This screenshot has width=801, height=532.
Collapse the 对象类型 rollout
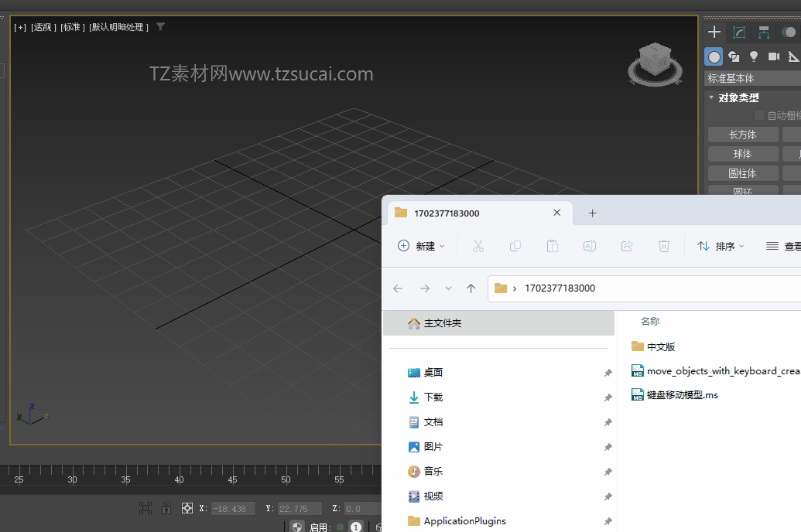click(738, 97)
